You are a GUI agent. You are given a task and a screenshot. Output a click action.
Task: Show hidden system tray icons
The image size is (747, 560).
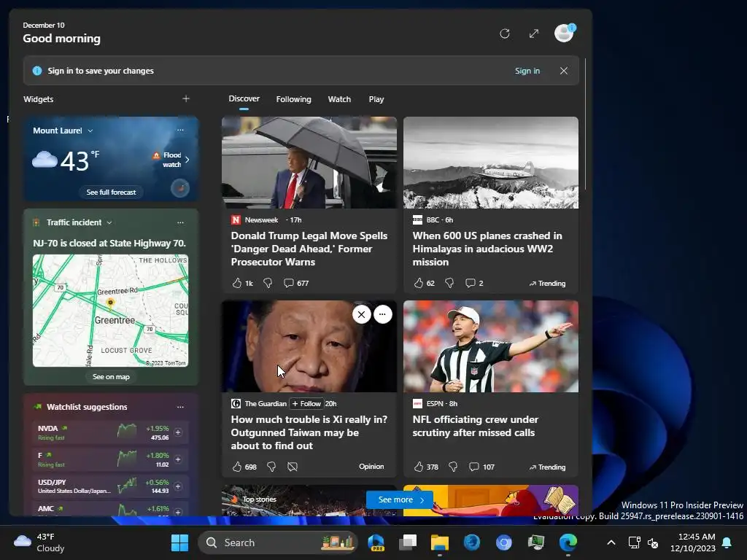(611, 542)
